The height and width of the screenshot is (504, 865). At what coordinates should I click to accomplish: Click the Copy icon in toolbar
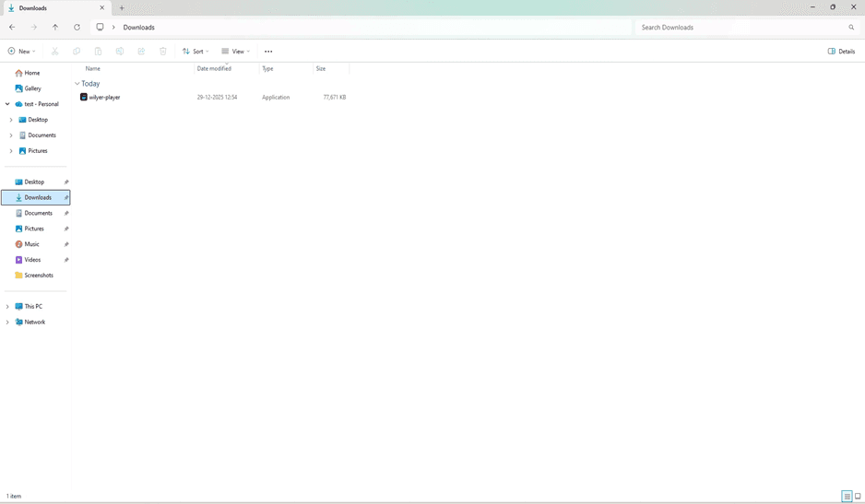coord(77,52)
